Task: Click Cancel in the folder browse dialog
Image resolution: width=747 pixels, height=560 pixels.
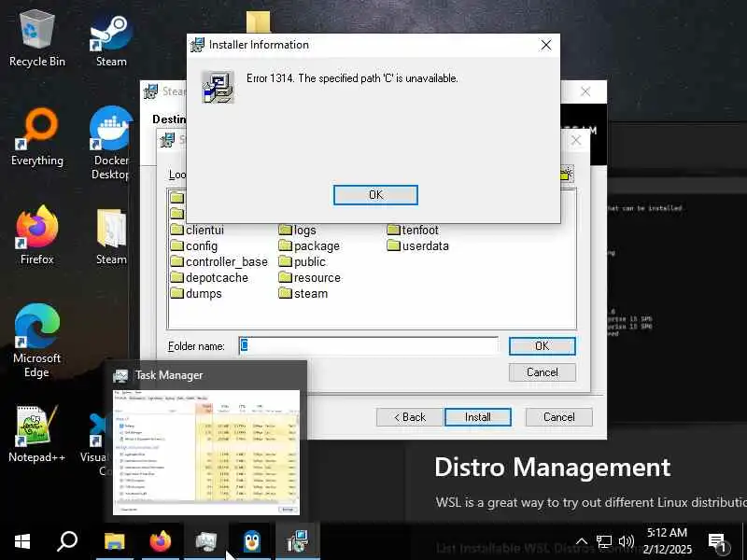Action: click(542, 371)
